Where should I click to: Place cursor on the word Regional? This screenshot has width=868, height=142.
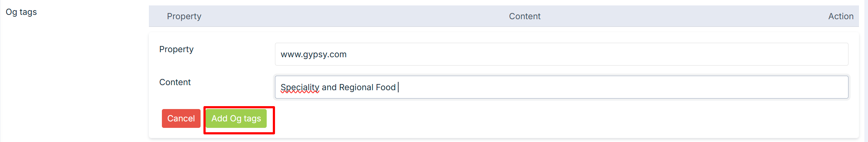click(356, 87)
